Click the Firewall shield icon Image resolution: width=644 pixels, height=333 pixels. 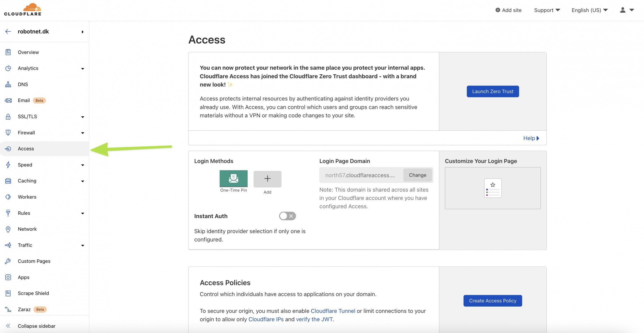[x=8, y=133]
